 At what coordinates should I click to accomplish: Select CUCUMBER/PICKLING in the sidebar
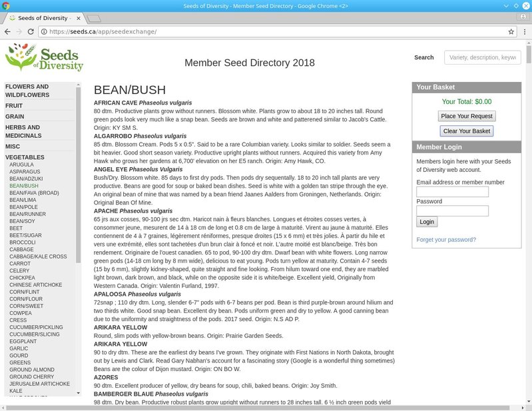pos(36,327)
